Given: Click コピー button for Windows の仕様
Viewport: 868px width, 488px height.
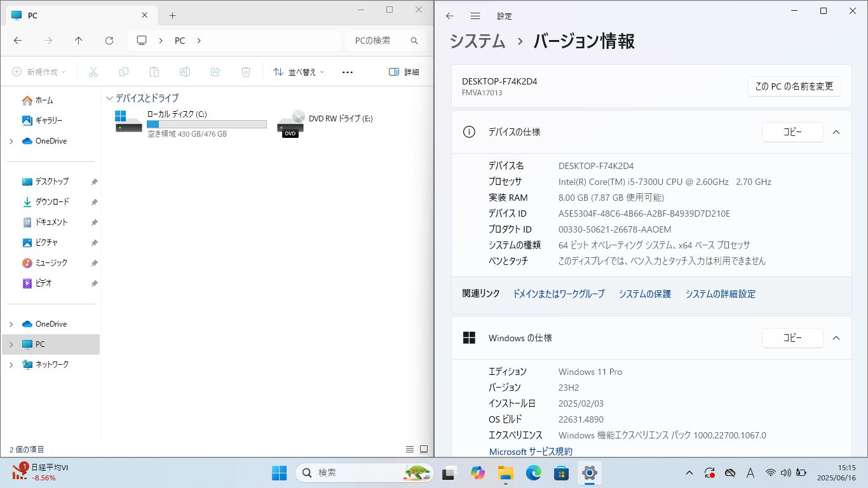Looking at the screenshot, I should click(792, 338).
